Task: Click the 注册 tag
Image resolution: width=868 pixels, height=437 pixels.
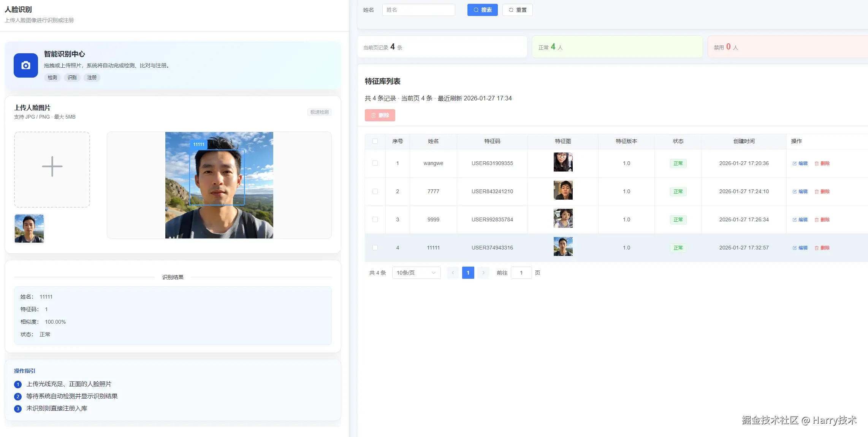Action: tap(92, 78)
